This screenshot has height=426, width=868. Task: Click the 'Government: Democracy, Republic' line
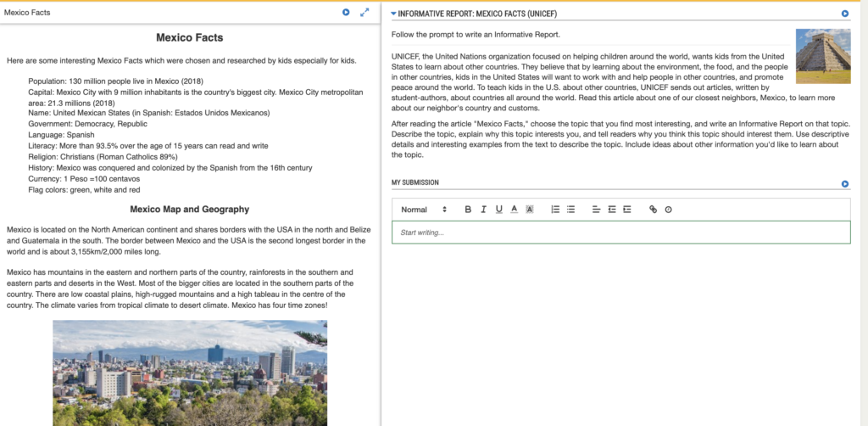[88, 124]
